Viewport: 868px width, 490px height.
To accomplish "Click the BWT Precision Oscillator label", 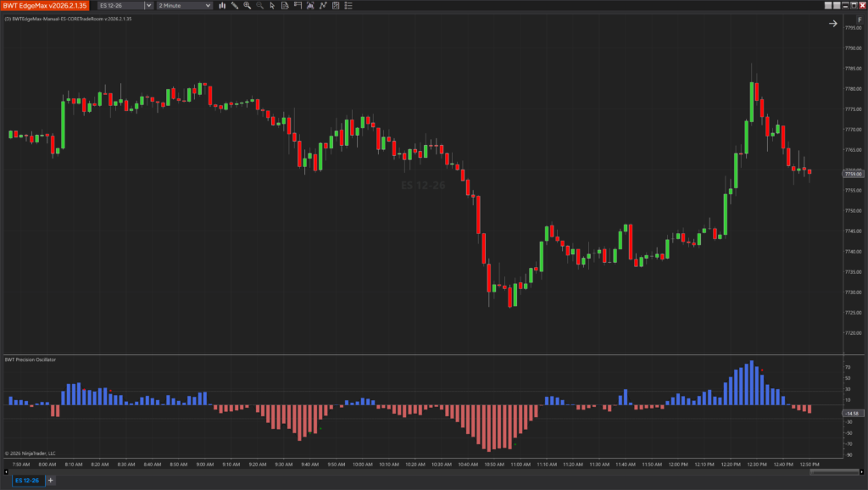I will [31, 360].
